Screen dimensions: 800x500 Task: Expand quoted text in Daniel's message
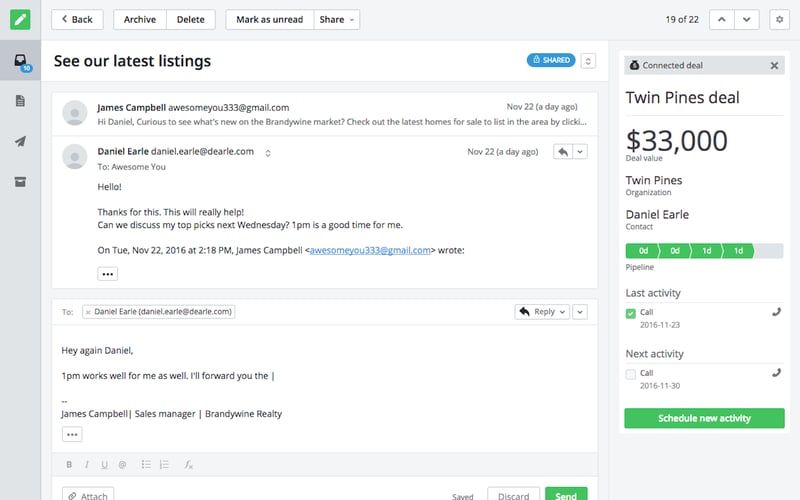(108, 274)
